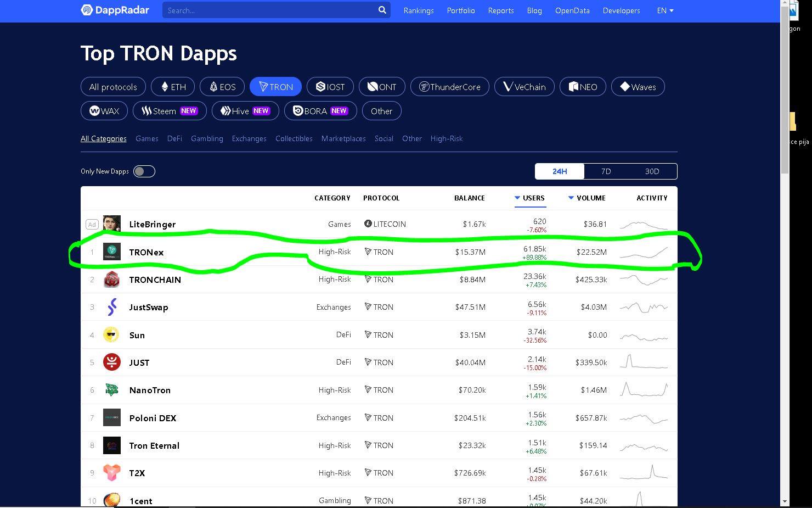The height and width of the screenshot is (508, 812).
Task: Open the Portfolio menu
Action: [461, 10]
